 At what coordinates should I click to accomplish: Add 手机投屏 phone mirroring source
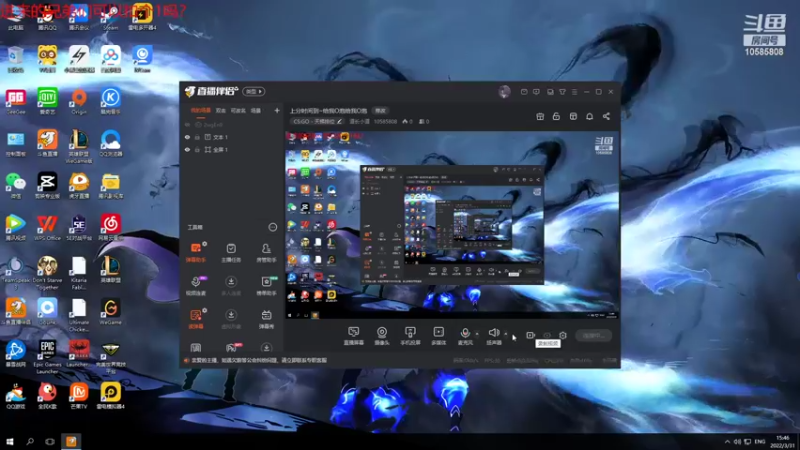coord(410,336)
